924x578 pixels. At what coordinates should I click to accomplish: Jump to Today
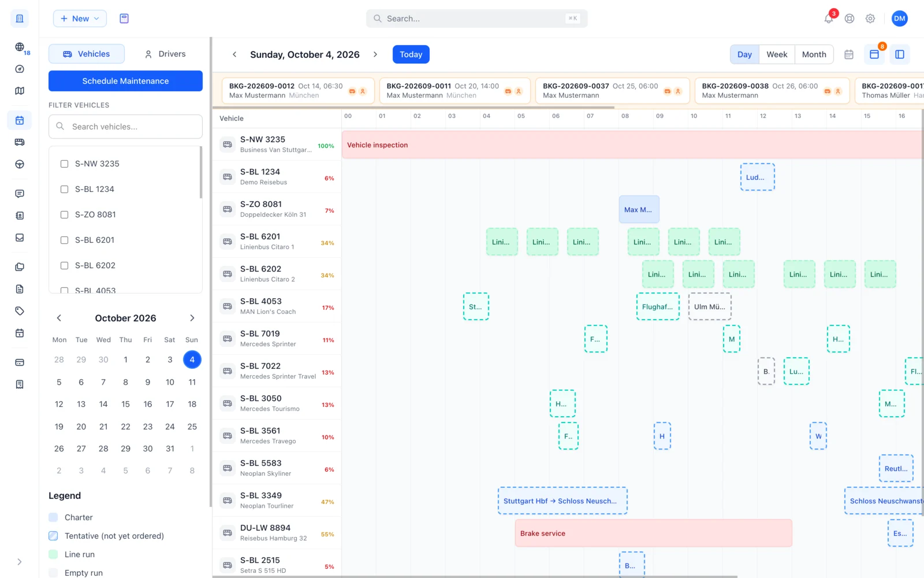point(411,54)
